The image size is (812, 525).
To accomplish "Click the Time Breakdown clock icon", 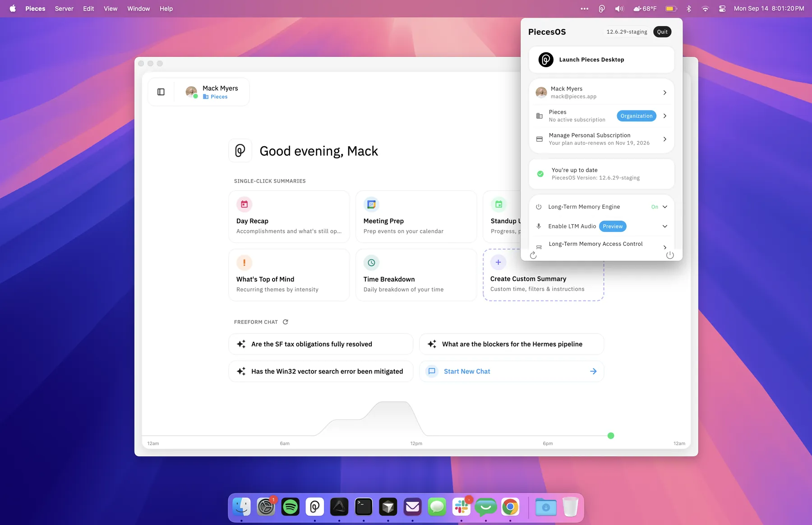I will tap(371, 262).
